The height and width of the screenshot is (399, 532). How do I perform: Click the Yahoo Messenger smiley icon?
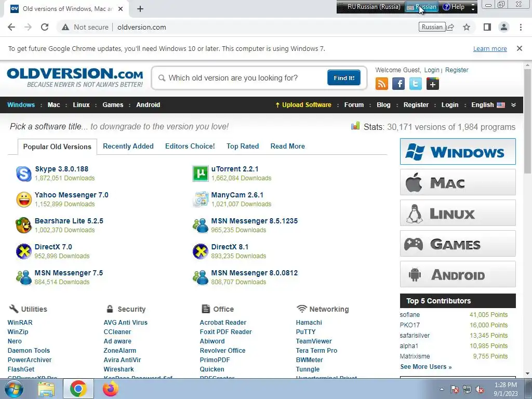click(x=24, y=199)
